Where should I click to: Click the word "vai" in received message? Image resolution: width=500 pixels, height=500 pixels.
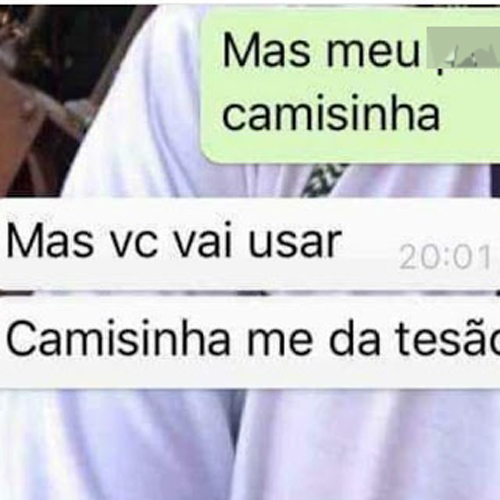203,242
